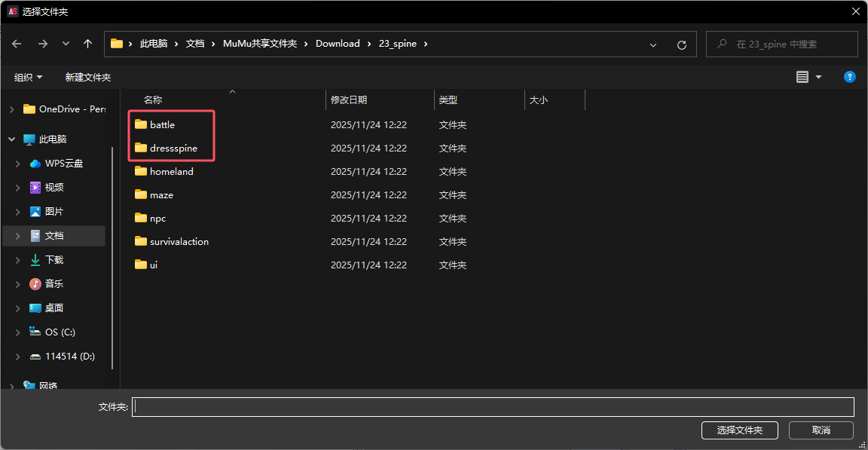
Task: Expand the 图片 tree node
Action: (18, 212)
